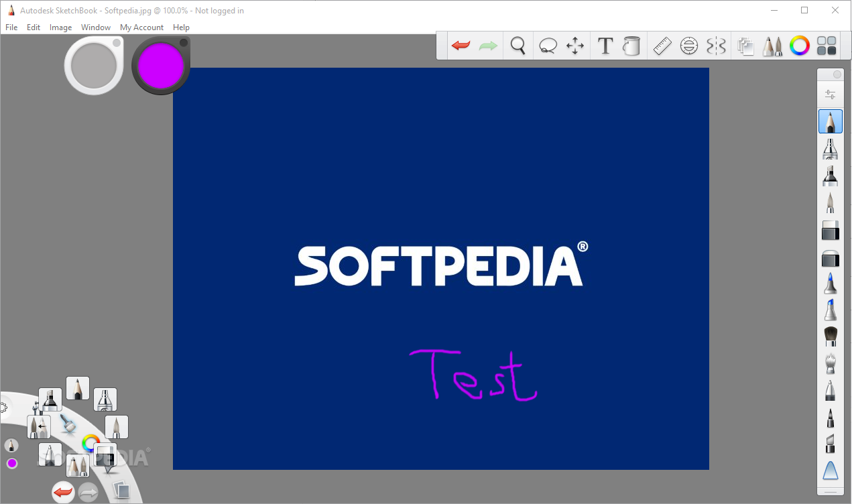This screenshot has height=504, width=852.
Task: Swap to previous brush in the lagoon
Action: click(x=39, y=427)
